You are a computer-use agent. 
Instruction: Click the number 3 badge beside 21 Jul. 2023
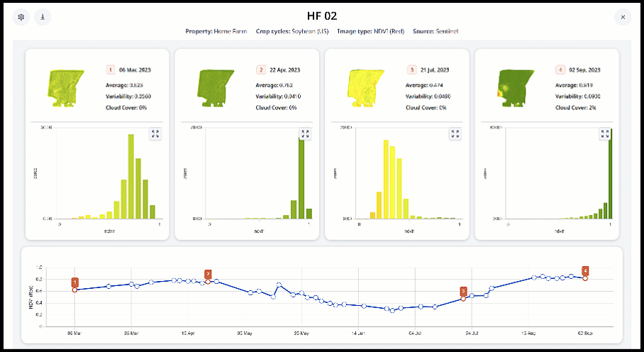tap(411, 70)
